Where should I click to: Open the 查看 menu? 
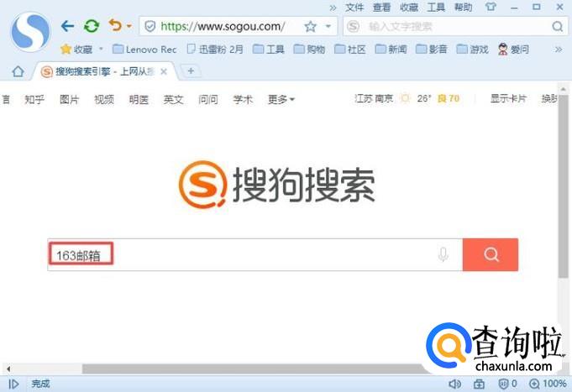click(x=381, y=8)
